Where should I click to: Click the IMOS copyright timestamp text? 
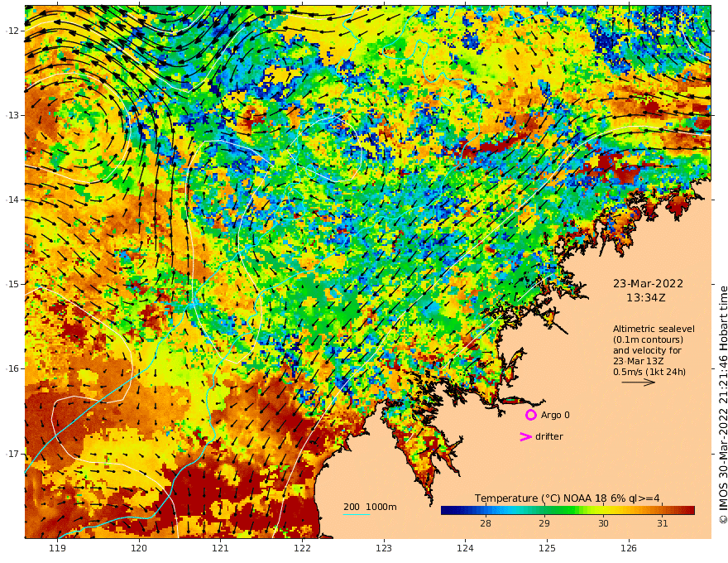[723, 405]
